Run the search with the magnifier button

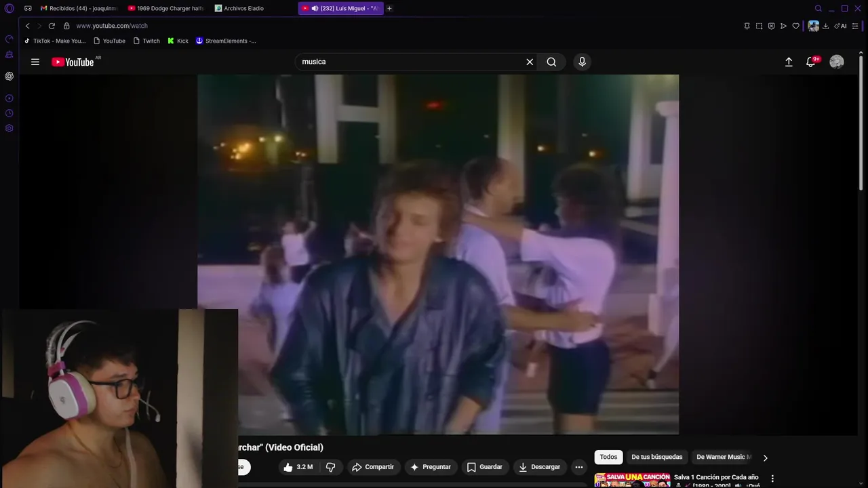coord(551,62)
